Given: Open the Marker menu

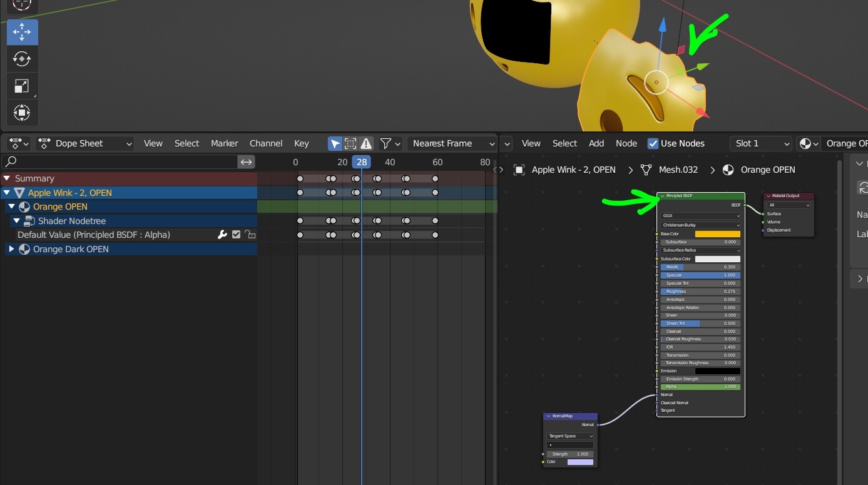Looking at the screenshot, I should 224,143.
